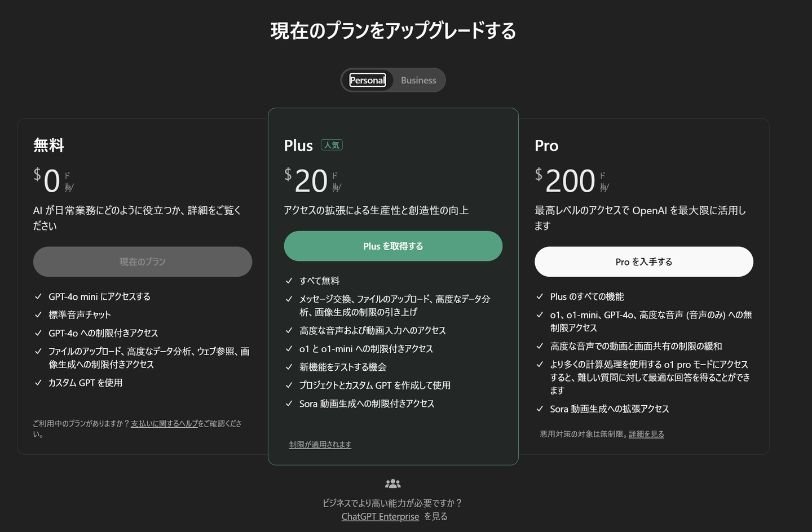This screenshot has height=532, width=812.
Task: Open the '制限が適用されます' link
Action: point(320,444)
